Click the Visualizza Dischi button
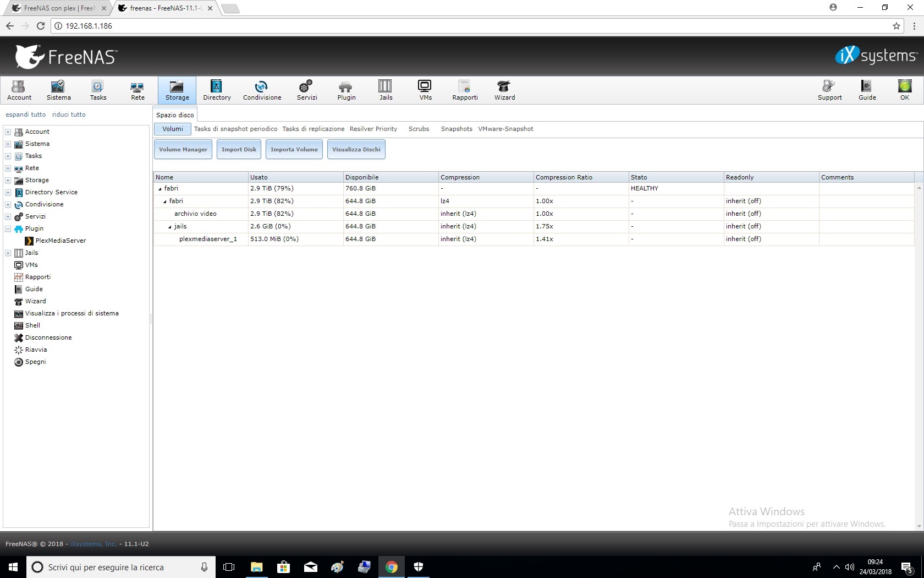 tap(356, 149)
